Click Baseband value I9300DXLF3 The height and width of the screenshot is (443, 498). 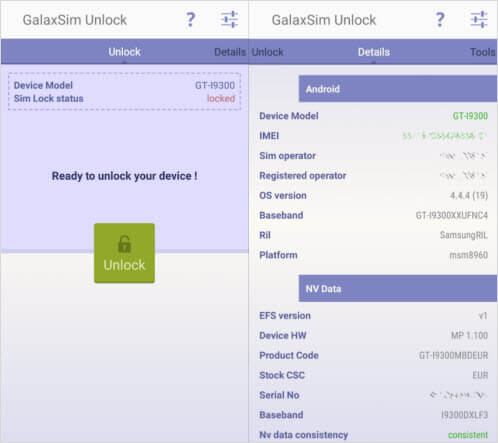click(464, 415)
